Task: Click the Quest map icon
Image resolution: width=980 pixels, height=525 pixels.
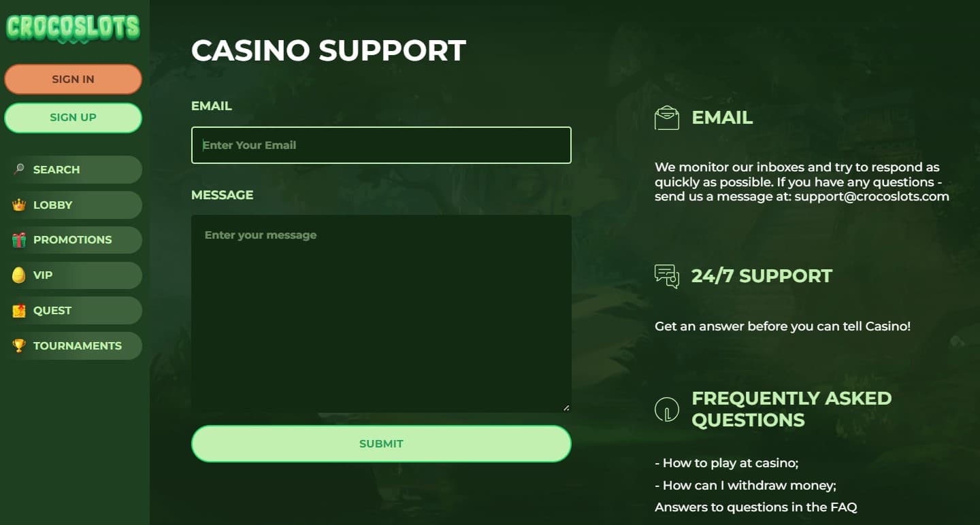Action: 19,311
